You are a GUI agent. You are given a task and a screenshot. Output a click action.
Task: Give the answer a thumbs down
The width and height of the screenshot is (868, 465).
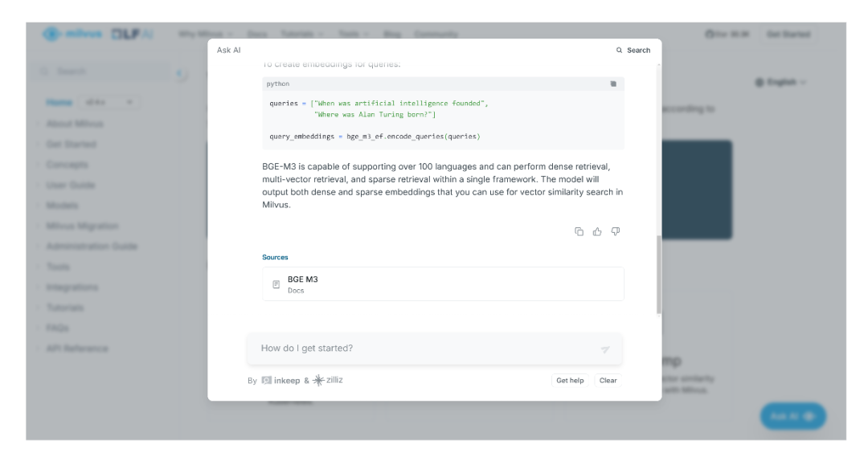tap(616, 231)
